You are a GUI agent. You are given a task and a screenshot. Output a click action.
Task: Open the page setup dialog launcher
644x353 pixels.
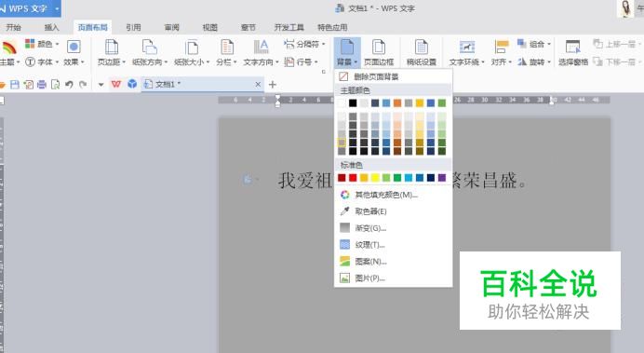[x=324, y=72]
